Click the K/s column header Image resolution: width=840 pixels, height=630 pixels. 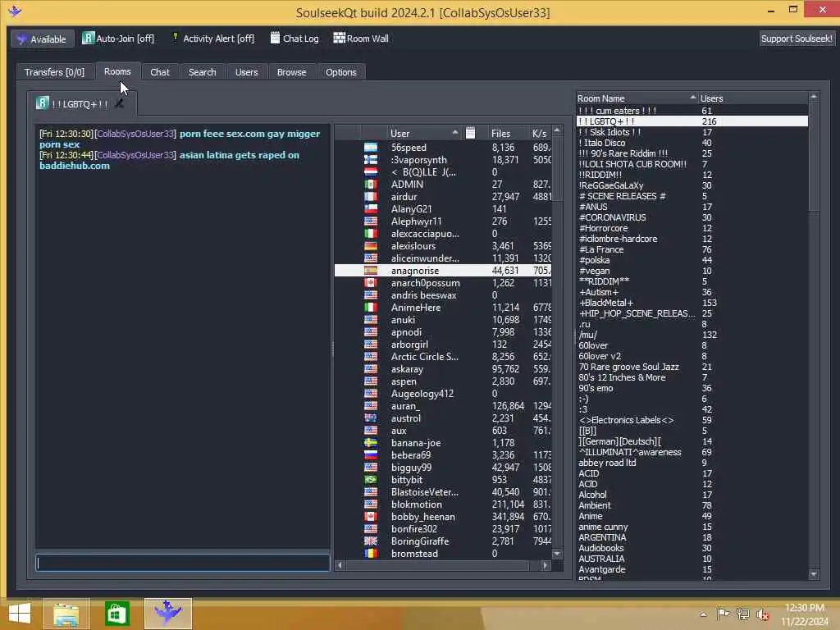(x=539, y=134)
